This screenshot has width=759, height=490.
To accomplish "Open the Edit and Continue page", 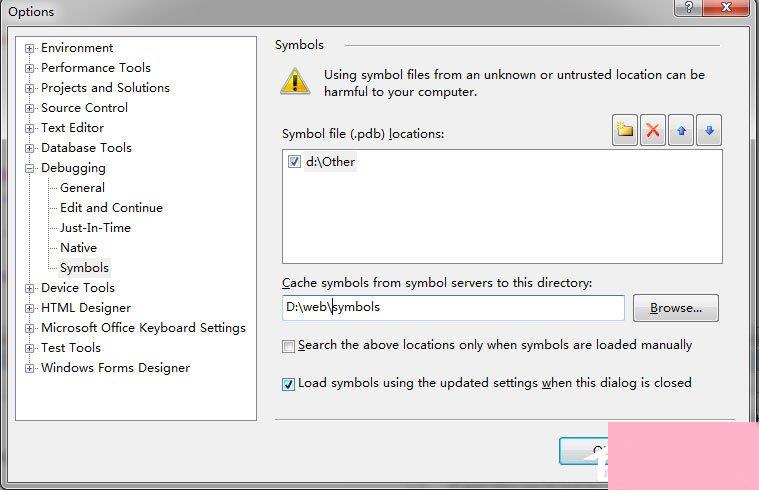I will tap(111, 208).
